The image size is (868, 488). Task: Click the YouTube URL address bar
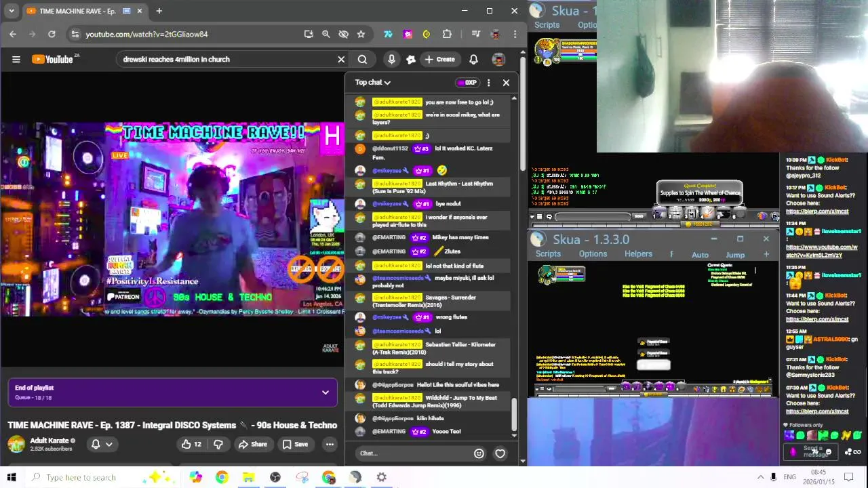190,34
